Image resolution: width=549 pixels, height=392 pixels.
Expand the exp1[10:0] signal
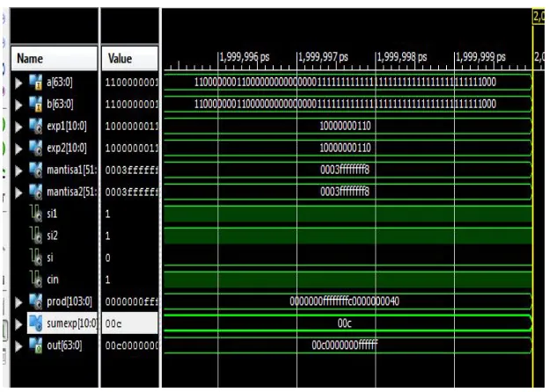18,127
